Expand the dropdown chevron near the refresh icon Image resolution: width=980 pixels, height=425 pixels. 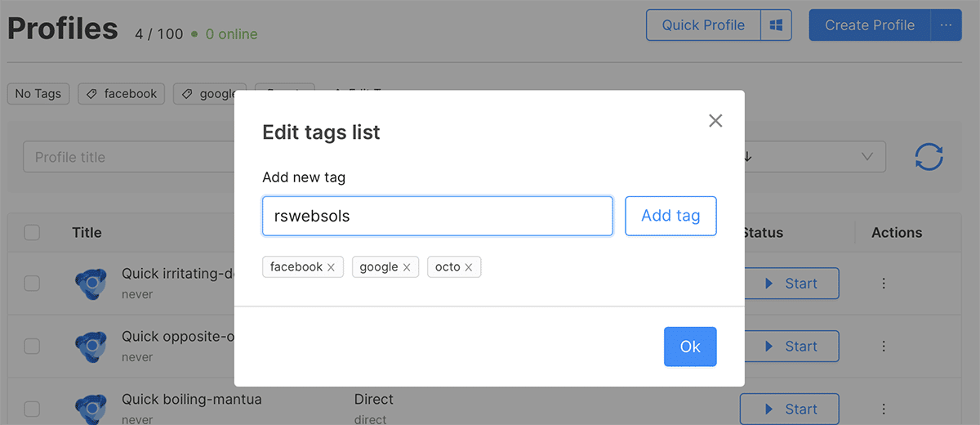tap(867, 157)
